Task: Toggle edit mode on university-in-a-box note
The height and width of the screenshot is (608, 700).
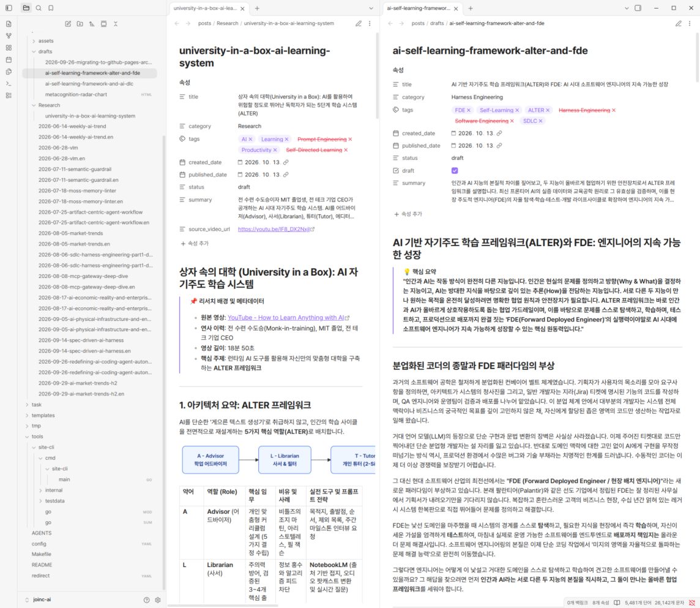Action: point(359,24)
